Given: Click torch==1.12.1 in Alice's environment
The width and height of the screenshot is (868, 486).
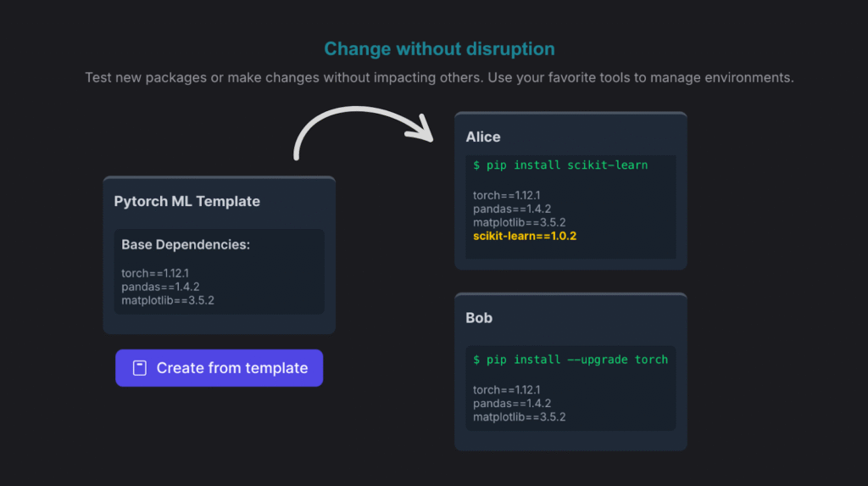Looking at the screenshot, I should (507, 196).
